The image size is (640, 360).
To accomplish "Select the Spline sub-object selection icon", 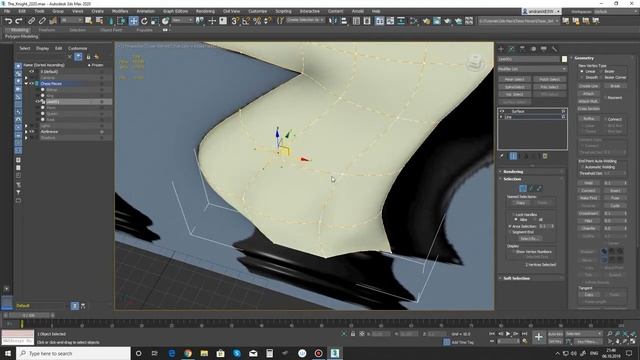I will (539, 188).
